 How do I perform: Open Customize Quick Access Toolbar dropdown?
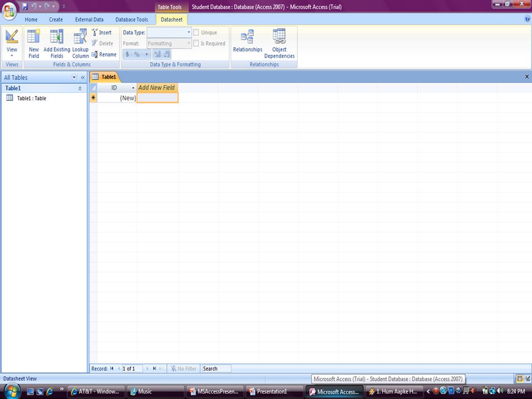point(64,7)
